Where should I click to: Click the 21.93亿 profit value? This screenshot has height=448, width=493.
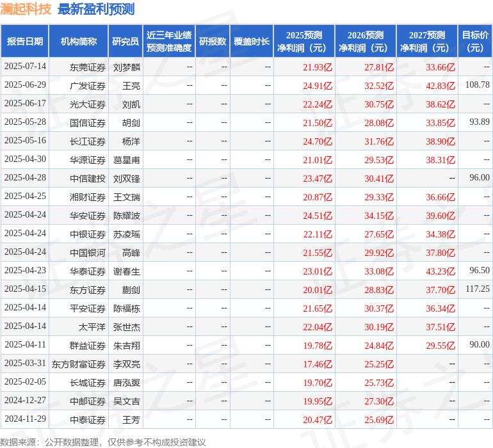click(x=317, y=67)
